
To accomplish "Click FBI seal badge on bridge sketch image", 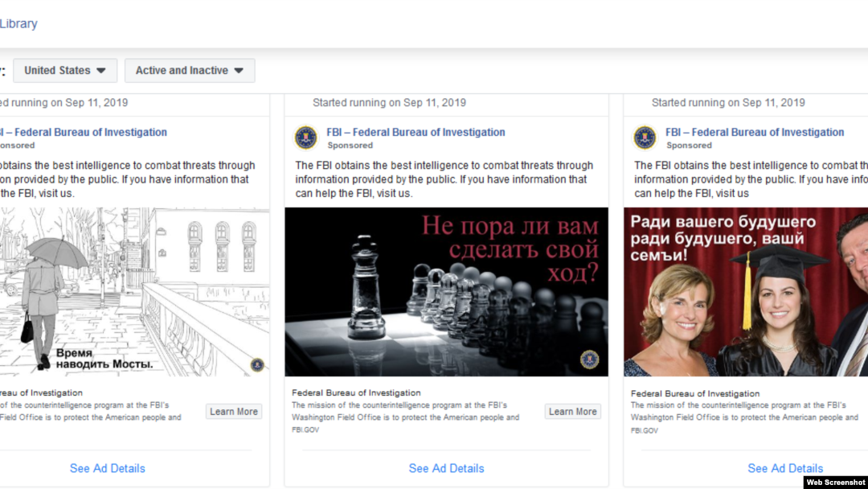I will (x=257, y=365).
